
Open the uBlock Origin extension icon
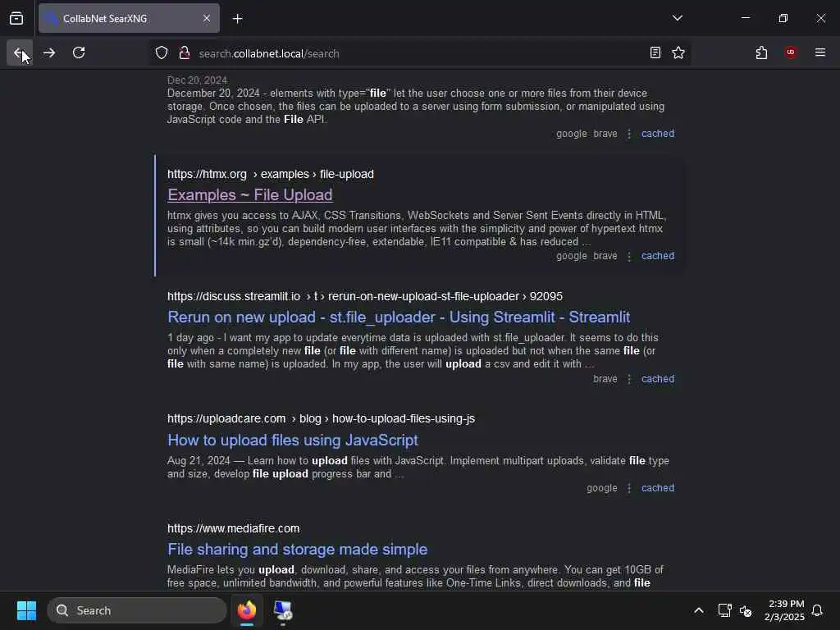[791, 52]
